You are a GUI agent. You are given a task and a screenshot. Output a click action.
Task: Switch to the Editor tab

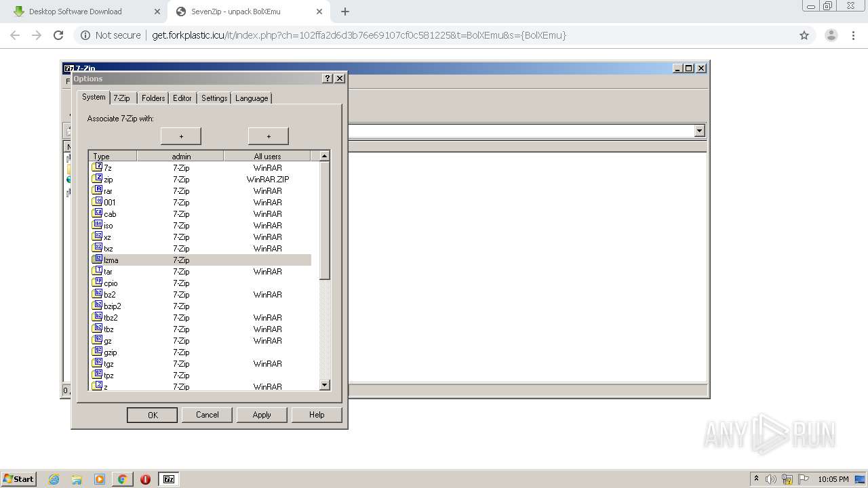click(x=182, y=98)
